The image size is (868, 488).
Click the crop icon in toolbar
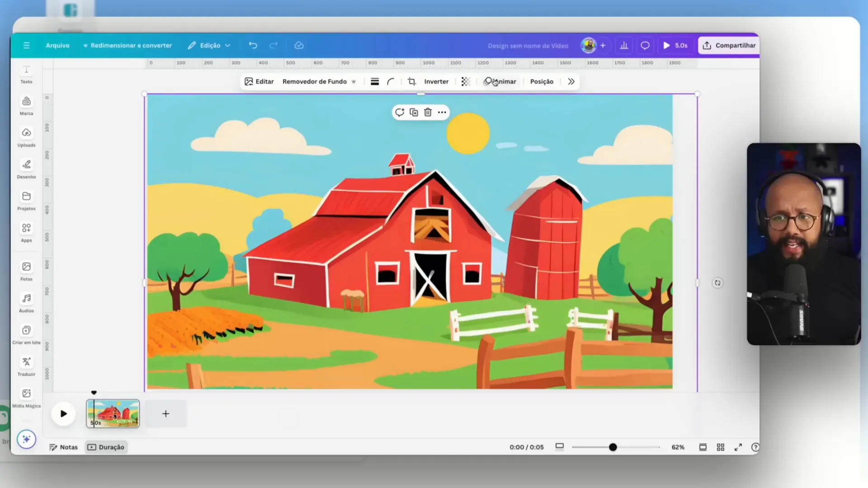411,81
